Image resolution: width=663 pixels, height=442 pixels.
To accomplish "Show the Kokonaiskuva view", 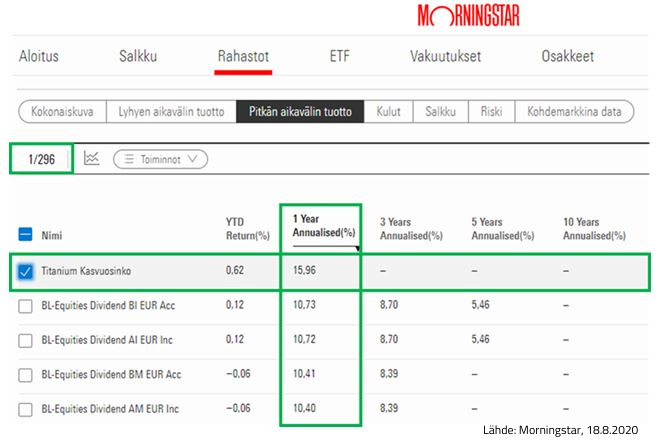I will [x=63, y=112].
